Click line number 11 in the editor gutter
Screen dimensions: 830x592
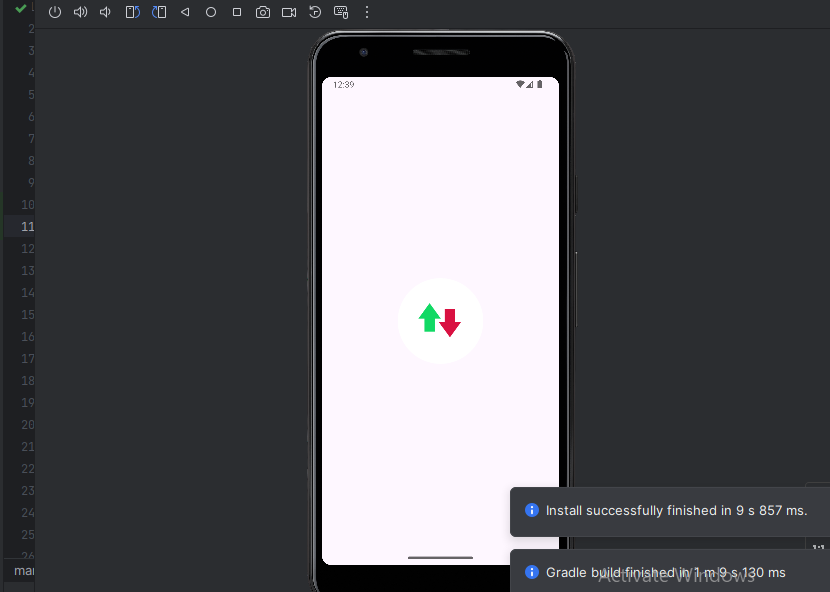pos(27,226)
